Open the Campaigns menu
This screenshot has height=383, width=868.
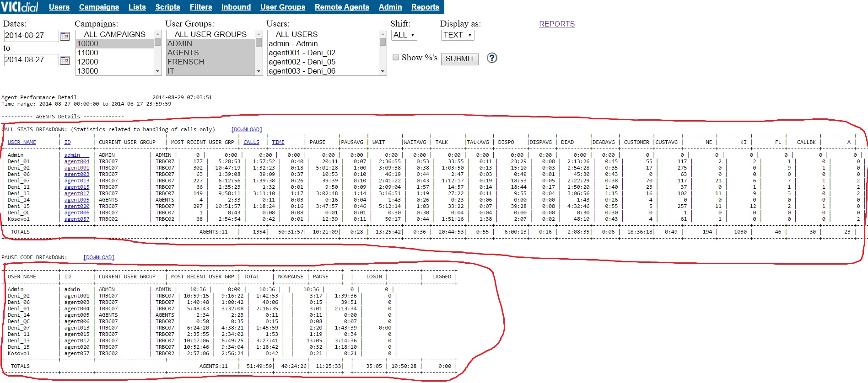[x=99, y=7]
